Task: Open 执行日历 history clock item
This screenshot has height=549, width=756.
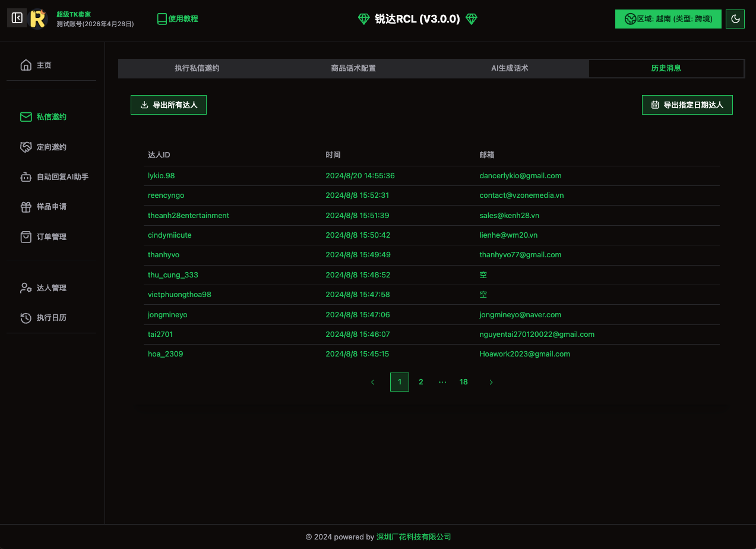Action: coord(51,318)
